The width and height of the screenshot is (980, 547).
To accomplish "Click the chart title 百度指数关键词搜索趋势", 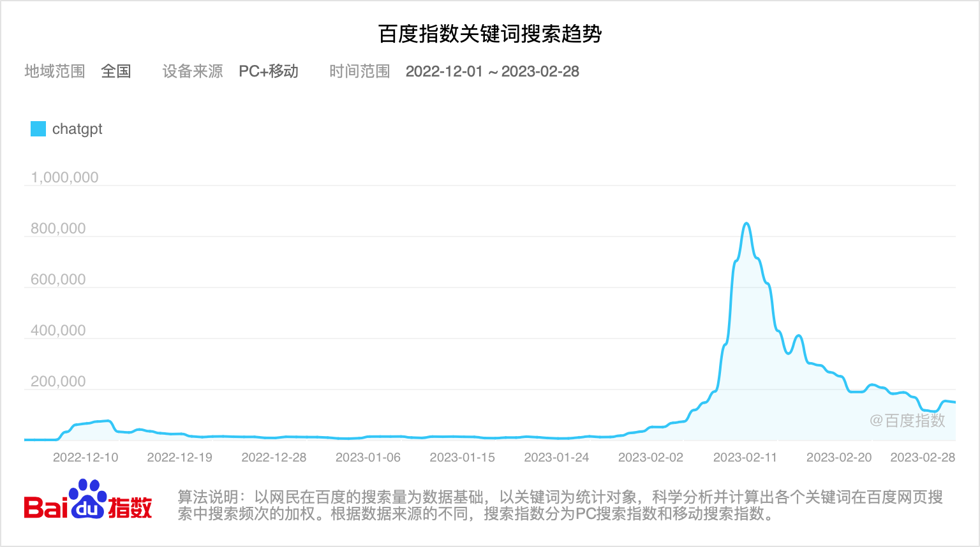I will tap(490, 34).
